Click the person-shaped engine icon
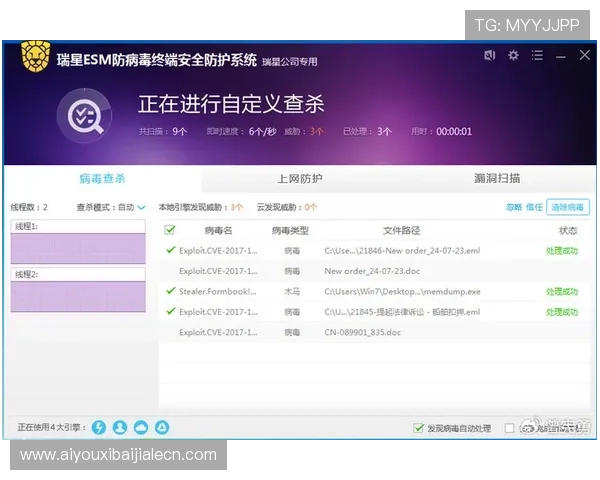The width and height of the screenshot is (600, 480). click(x=120, y=427)
